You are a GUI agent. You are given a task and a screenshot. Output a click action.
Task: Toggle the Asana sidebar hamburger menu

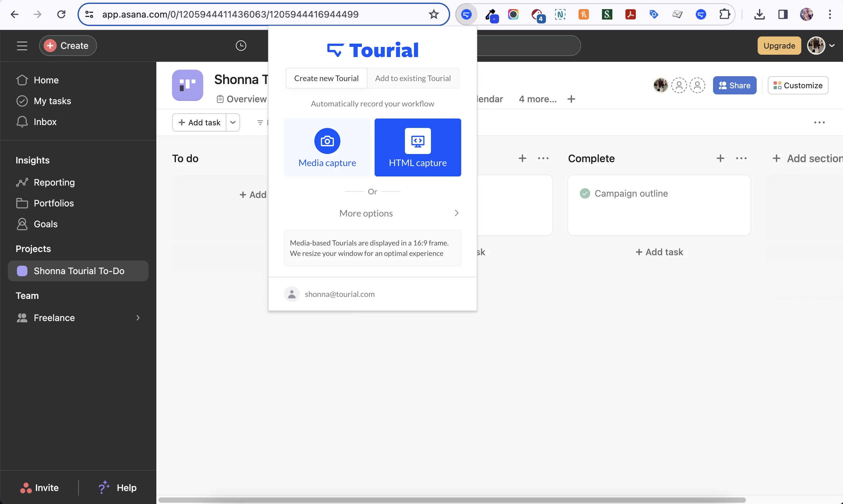[x=22, y=46]
